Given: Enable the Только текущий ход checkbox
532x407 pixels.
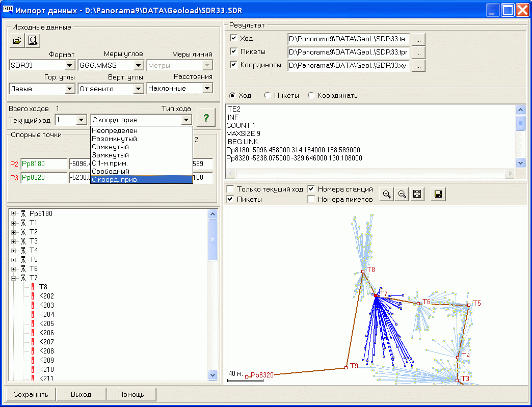Looking at the screenshot, I should coord(230,189).
